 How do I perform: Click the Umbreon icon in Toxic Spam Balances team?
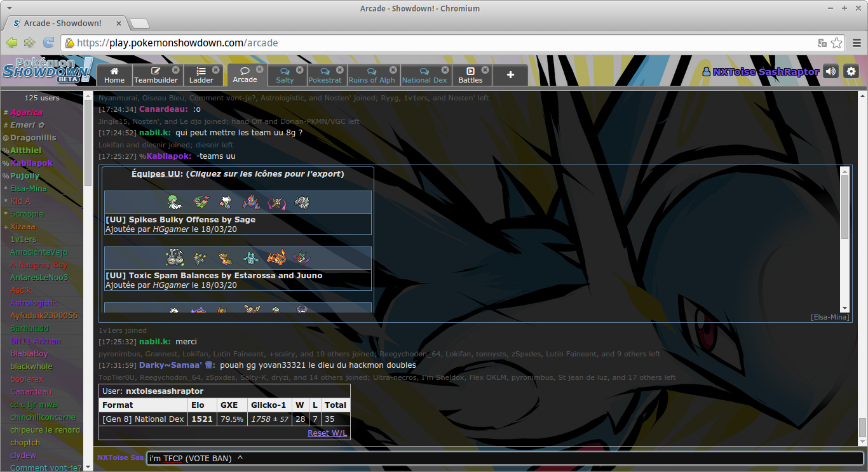[x=200, y=259]
